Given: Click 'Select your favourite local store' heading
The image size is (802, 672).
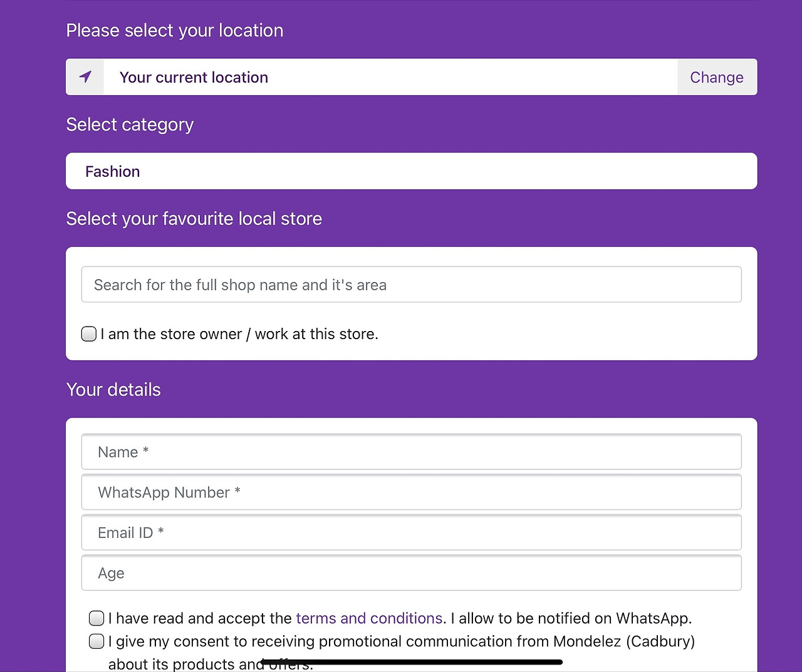Looking at the screenshot, I should pos(194,219).
